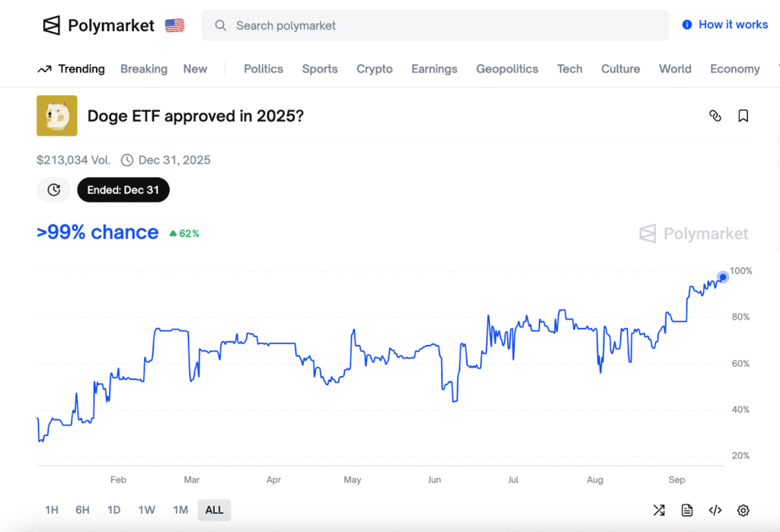Click the clock history icon button
Image resolution: width=780 pixels, height=532 pixels.
[54, 190]
